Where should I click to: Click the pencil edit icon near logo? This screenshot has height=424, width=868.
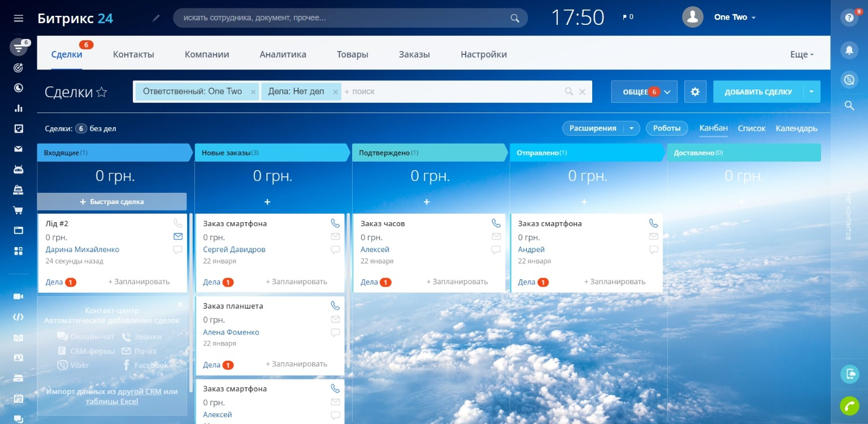coord(157,18)
